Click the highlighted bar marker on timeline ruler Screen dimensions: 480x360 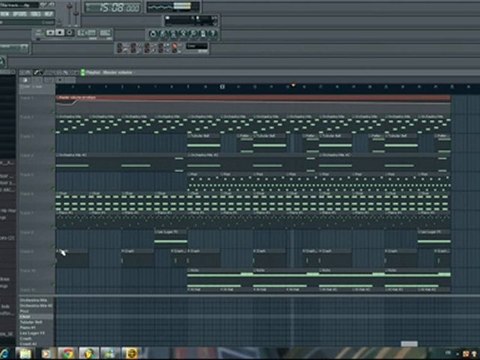(x=222, y=87)
